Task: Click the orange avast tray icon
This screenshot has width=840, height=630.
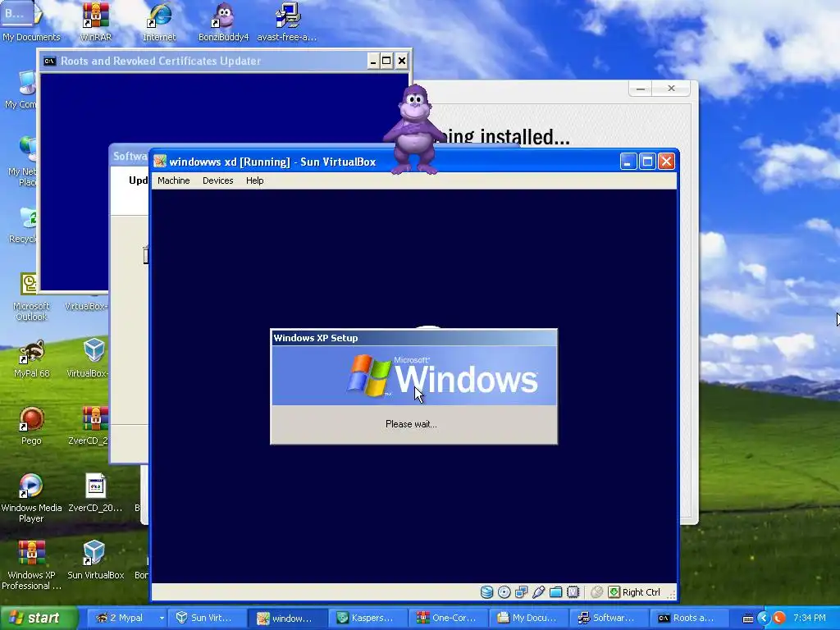Action: coord(779,619)
